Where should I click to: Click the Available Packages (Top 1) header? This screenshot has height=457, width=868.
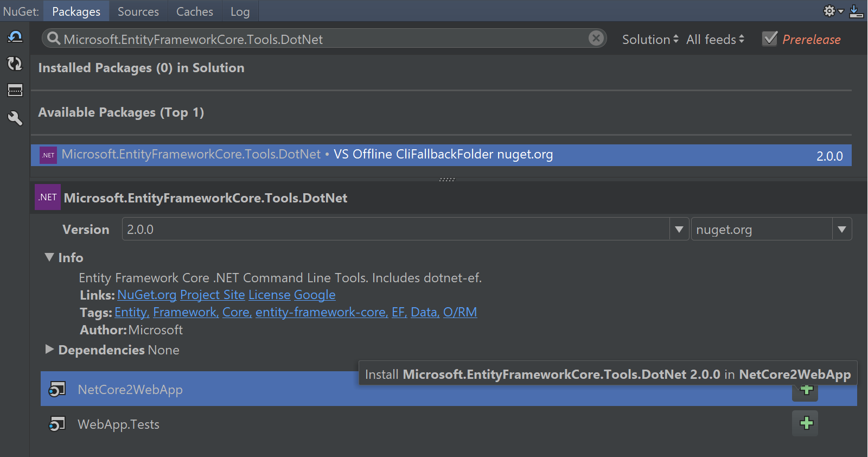click(121, 112)
